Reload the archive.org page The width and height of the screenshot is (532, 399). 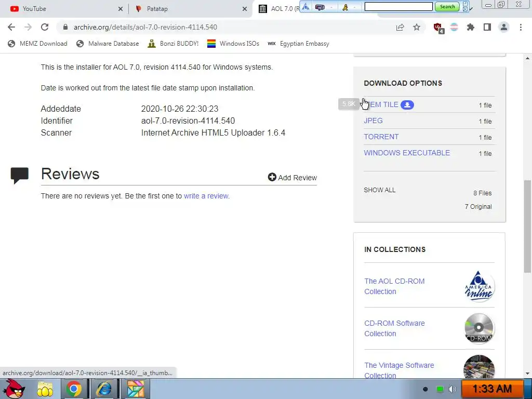(45, 27)
